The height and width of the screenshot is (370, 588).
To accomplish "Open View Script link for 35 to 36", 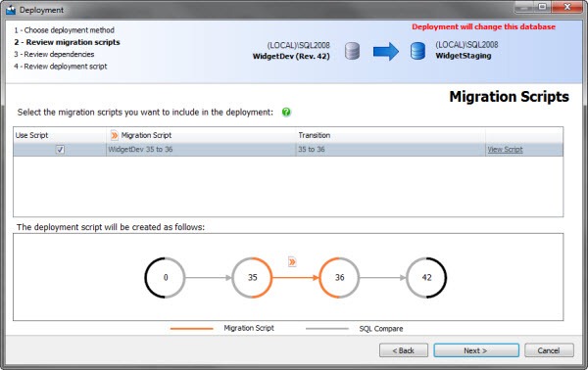I will 505,150.
